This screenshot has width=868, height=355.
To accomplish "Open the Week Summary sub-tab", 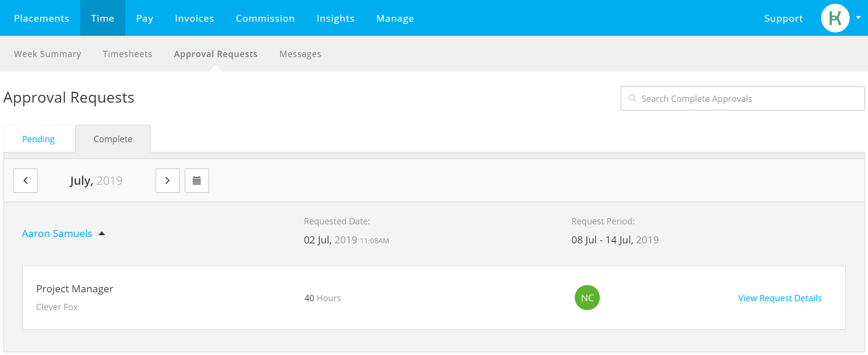I will click(x=47, y=54).
